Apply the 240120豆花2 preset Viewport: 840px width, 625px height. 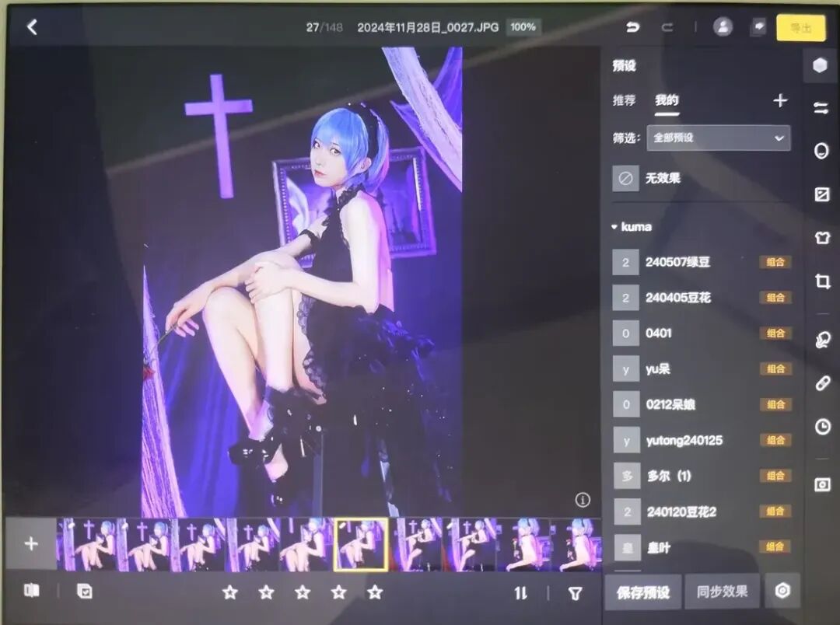[702, 512]
